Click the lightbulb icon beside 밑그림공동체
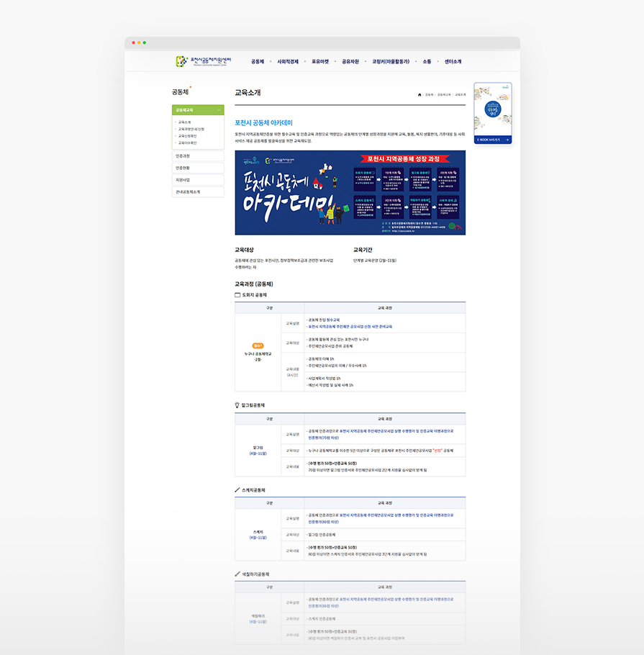The image size is (644, 655). coord(237,405)
